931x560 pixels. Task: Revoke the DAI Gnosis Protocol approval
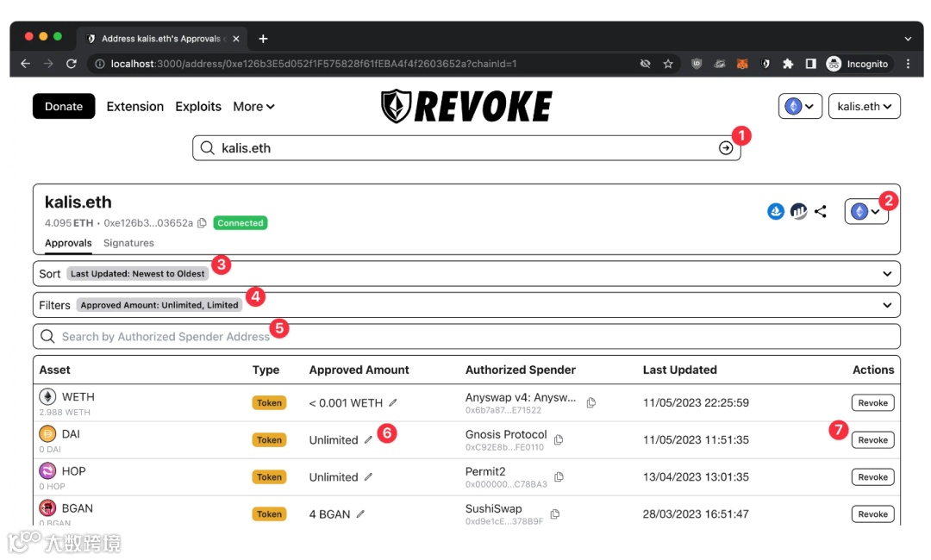tap(872, 440)
